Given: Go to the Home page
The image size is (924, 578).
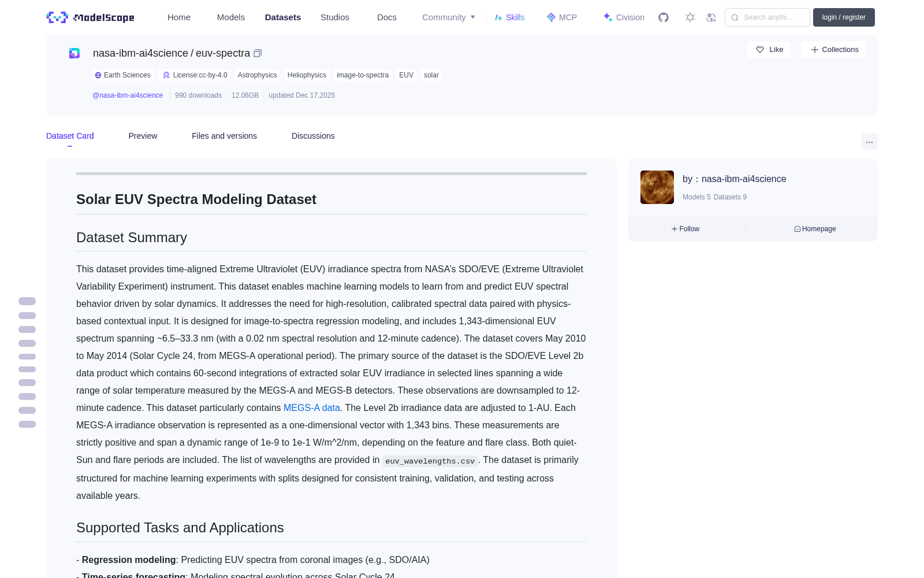Looking at the screenshot, I should tap(179, 17).
